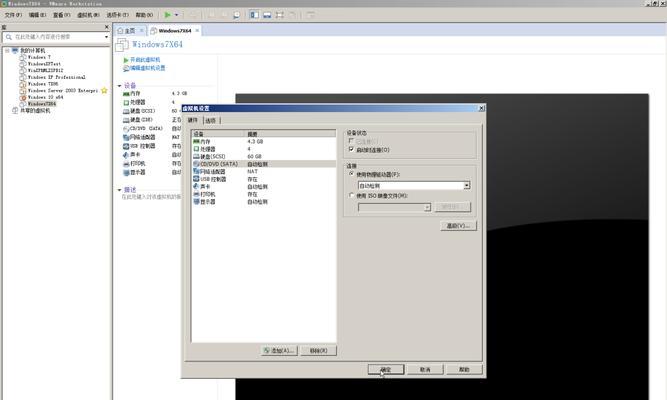Open the library search filter dropdown arrow
The width and height of the screenshot is (667, 400).
click(x=106, y=37)
